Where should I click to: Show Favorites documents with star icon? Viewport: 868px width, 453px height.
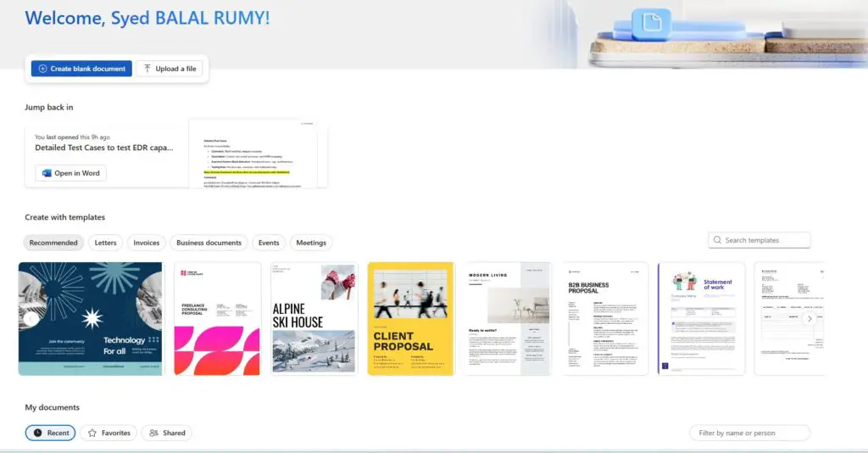point(109,433)
